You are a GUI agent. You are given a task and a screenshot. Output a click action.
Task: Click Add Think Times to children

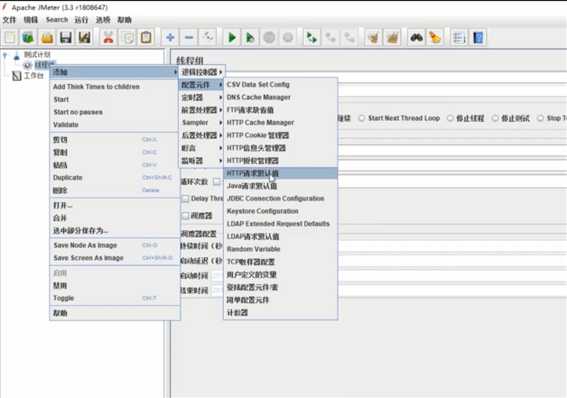[x=96, y=87]
